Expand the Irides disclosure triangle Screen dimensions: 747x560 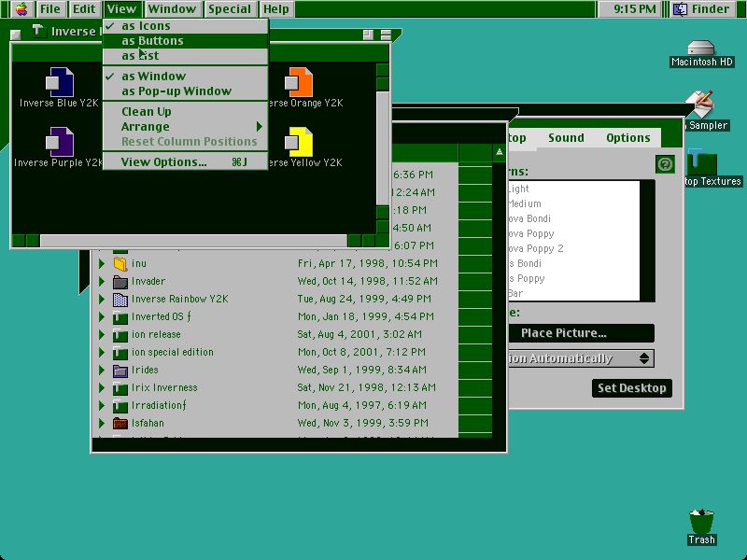102,370
